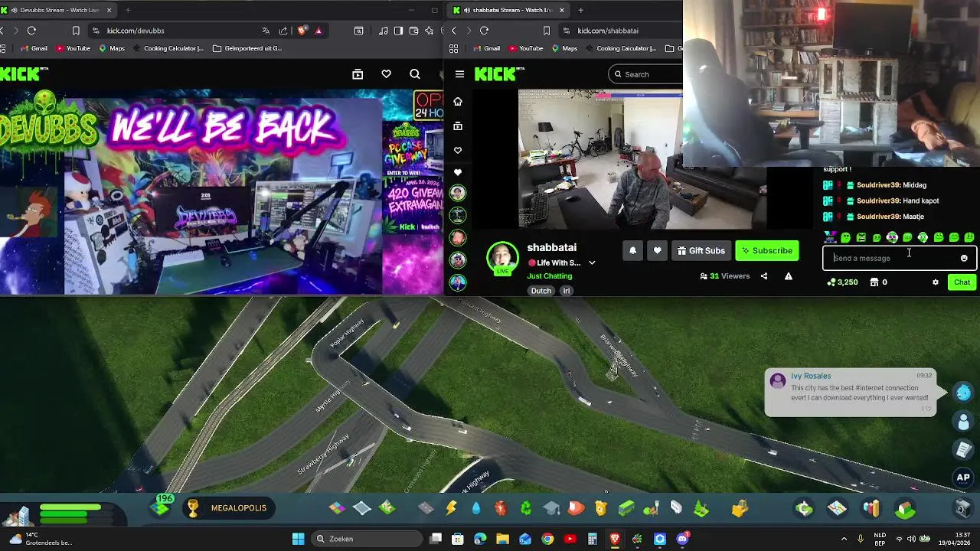Enable notifications bell for shabbatai

tap(632, 250)
